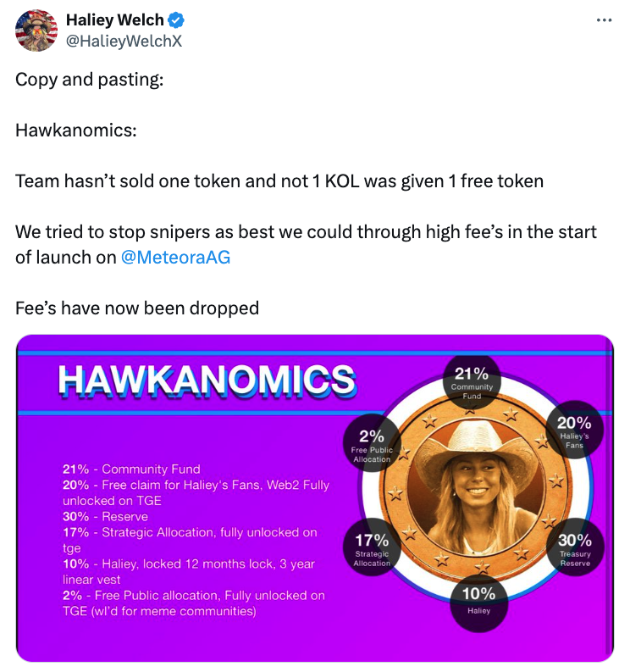Open Haliey Welch's profile picture

point(36,31)
